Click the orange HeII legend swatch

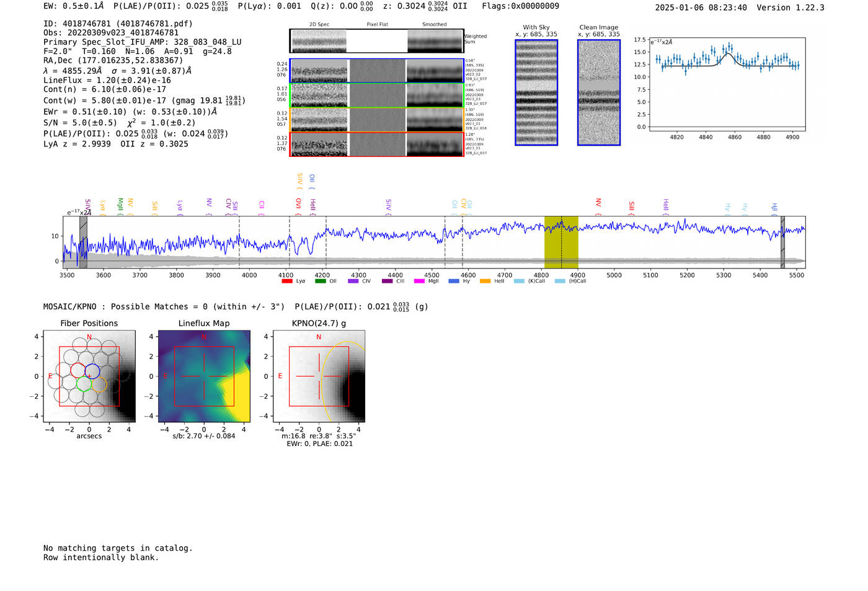(485, 281)
